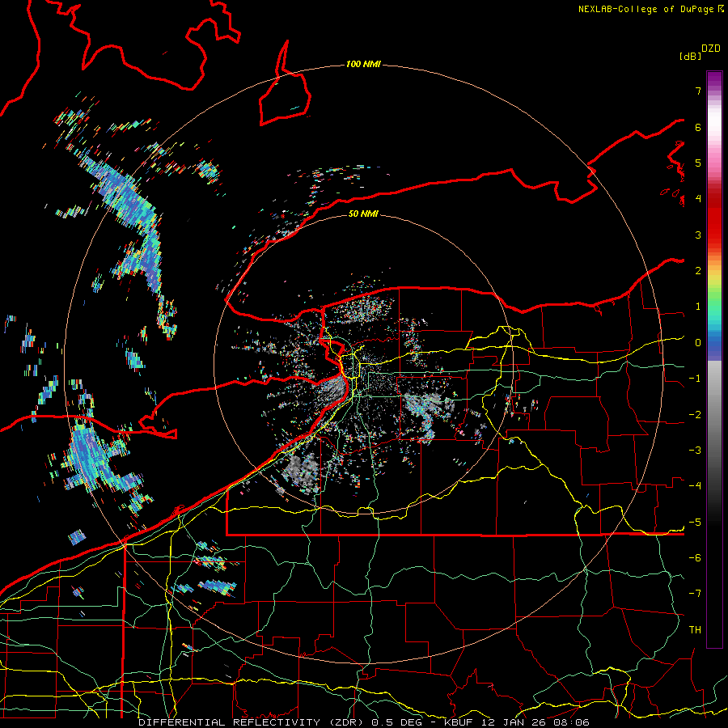This screenshot has width=728, height=728.
Task: Click the 3 value on the color scale
Action: pos(698,235)
